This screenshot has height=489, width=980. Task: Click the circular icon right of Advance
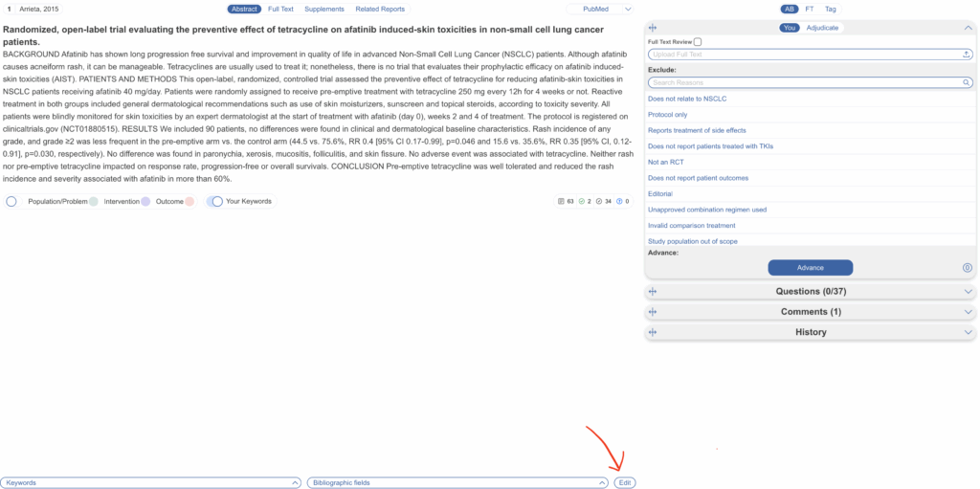point(967,268)
